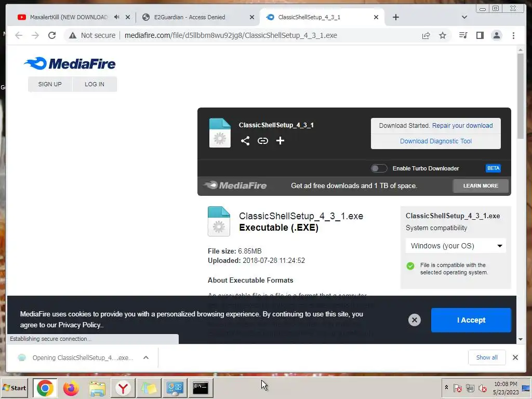Click the show desktop icon at taskbar end
Screen dimensions: 532x399
tap(526, 388)
